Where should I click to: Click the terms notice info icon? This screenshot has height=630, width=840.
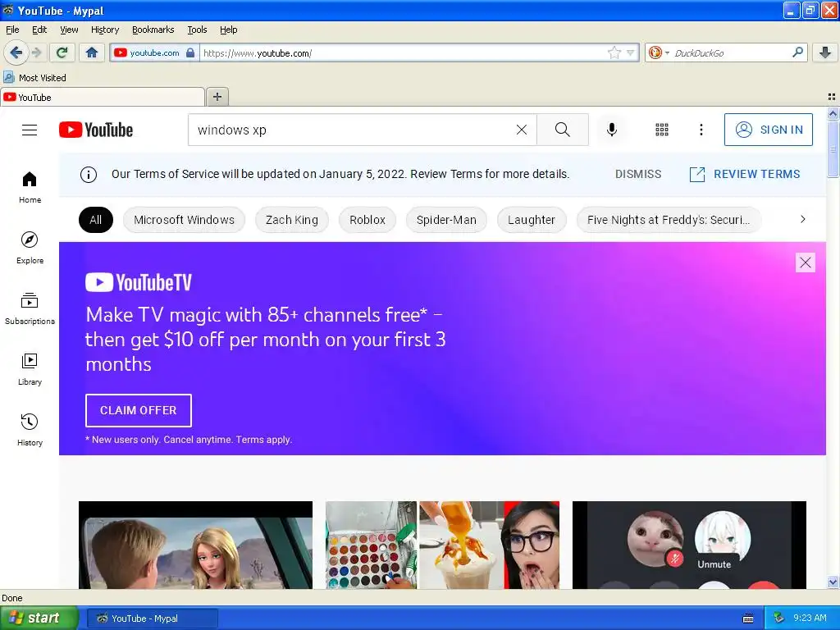[89, 174]
